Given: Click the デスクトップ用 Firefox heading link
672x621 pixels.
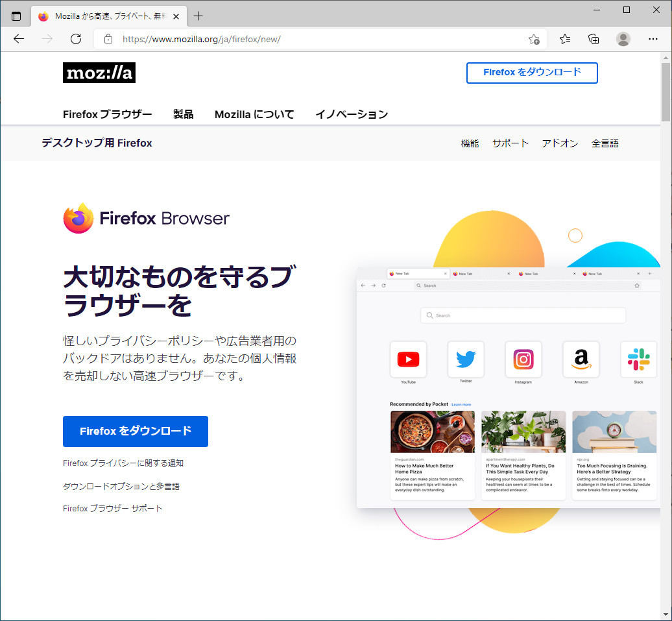Looking at the screenshot, I should pos(97,143).
